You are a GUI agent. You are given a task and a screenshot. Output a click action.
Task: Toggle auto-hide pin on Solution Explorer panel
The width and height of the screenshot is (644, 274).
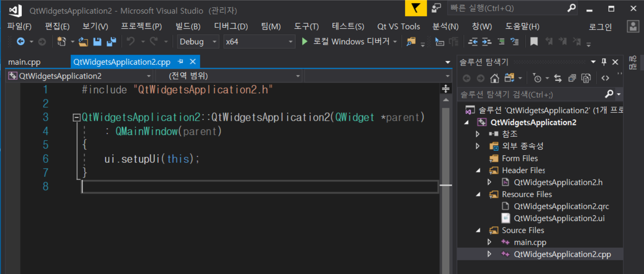click(604, 62)
